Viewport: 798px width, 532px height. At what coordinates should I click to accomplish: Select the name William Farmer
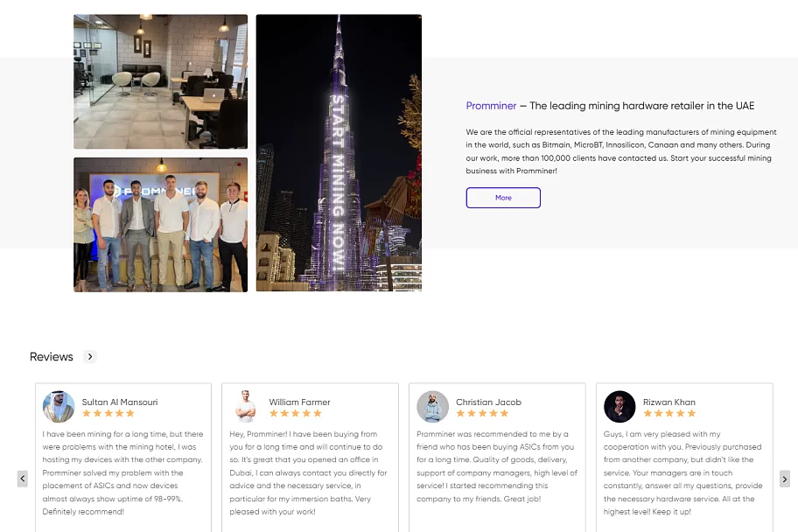[299, 402]
